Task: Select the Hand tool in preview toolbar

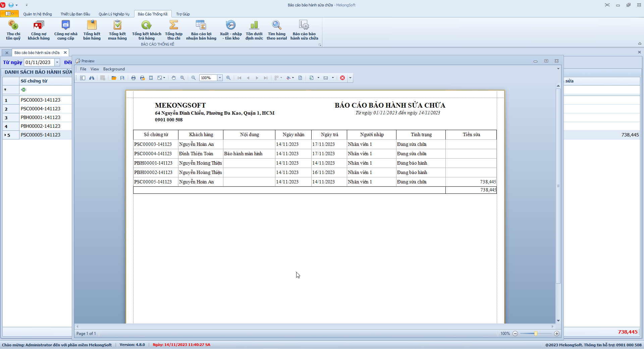Action: click(x=174, y=78)
